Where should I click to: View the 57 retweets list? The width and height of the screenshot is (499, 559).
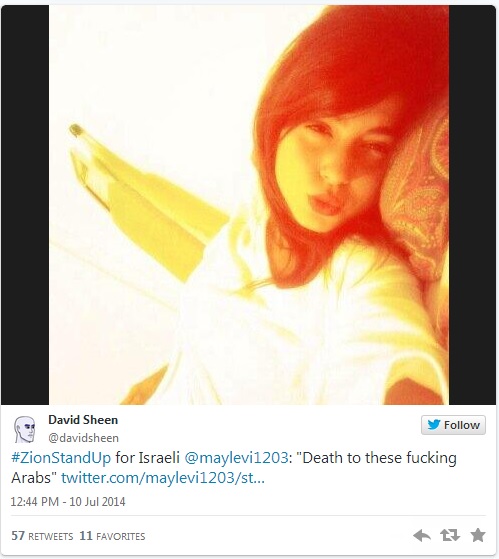click(42, 536)
